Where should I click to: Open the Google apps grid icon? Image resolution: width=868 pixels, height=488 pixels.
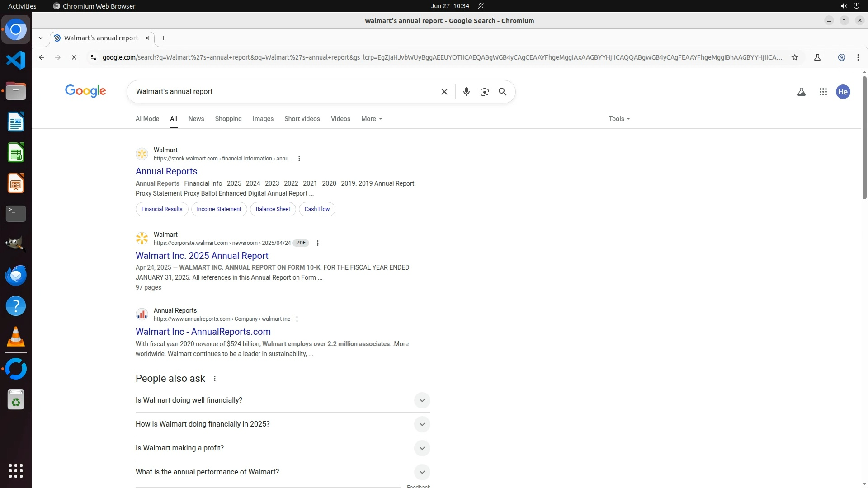click(x=823, y=92)
